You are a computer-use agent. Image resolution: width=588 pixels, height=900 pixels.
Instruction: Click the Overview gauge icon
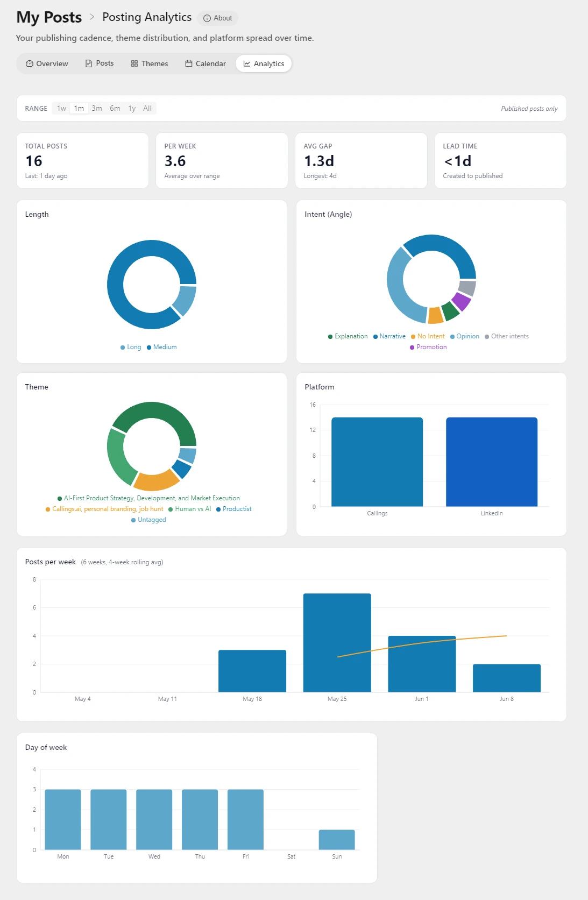[30, 63]
